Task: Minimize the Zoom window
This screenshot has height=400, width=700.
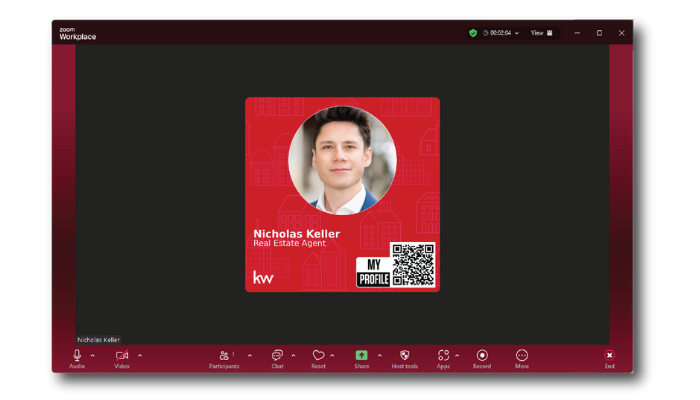Action: [577, 33]
